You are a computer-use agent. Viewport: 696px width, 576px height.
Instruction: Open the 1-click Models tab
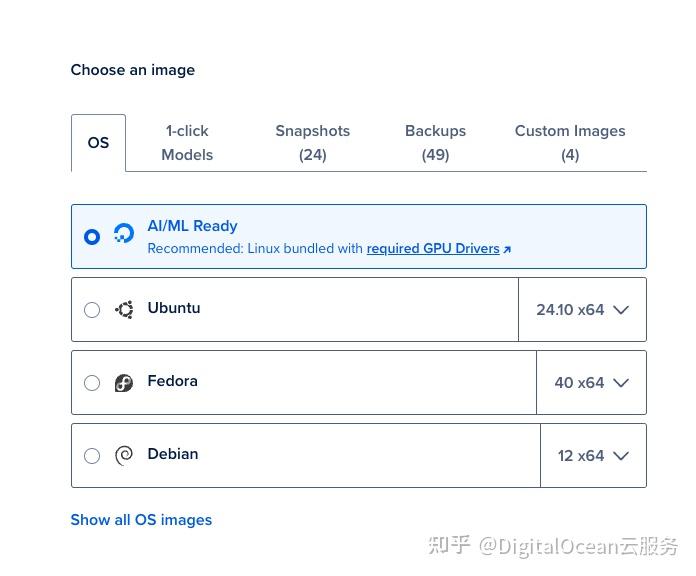(187, 143)
